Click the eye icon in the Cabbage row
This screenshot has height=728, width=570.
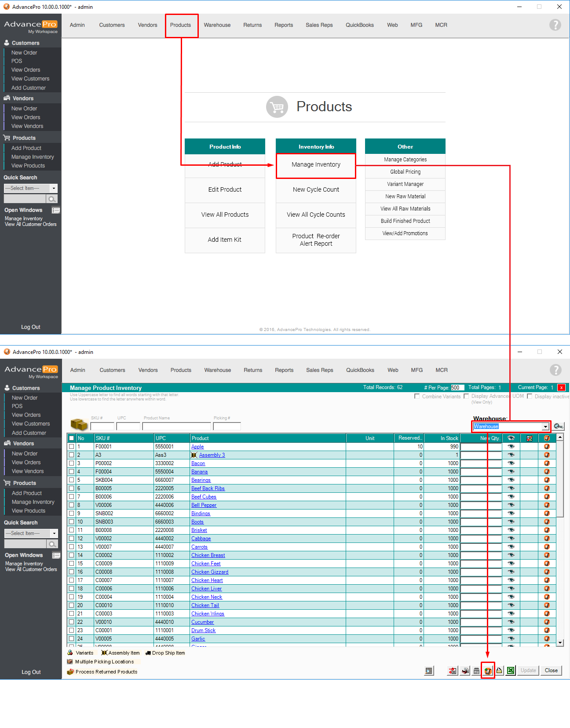(511, 539)
